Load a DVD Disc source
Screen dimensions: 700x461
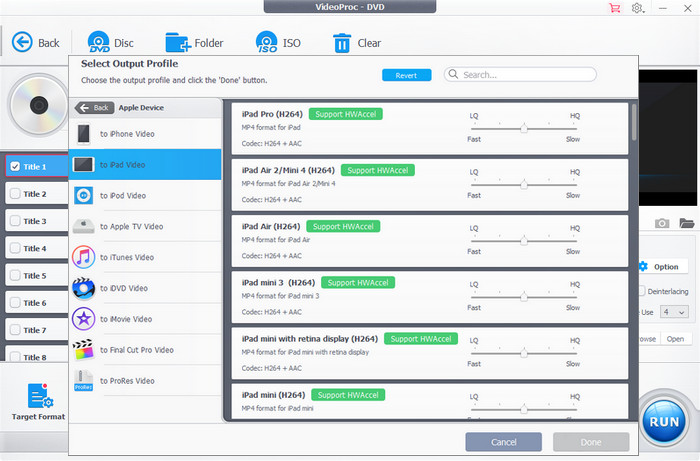[111, 43]
